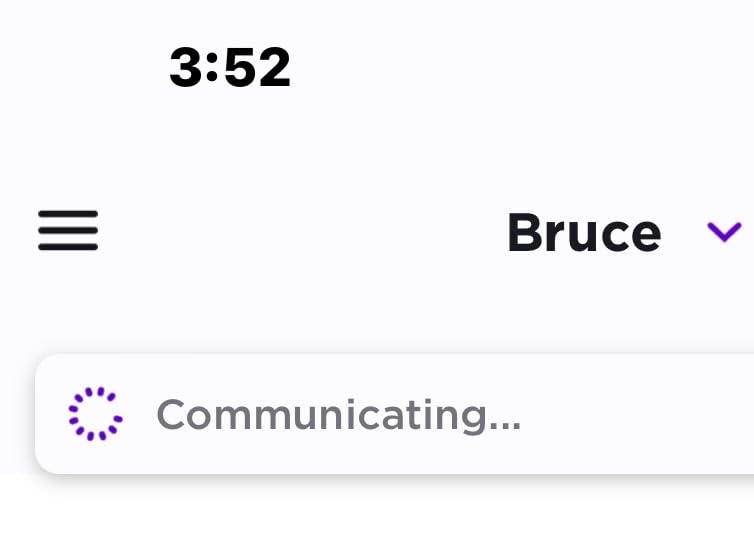754x551 pixels.
Task: Tap the dotted circular progress indicator
Action: tap(95, 413)
